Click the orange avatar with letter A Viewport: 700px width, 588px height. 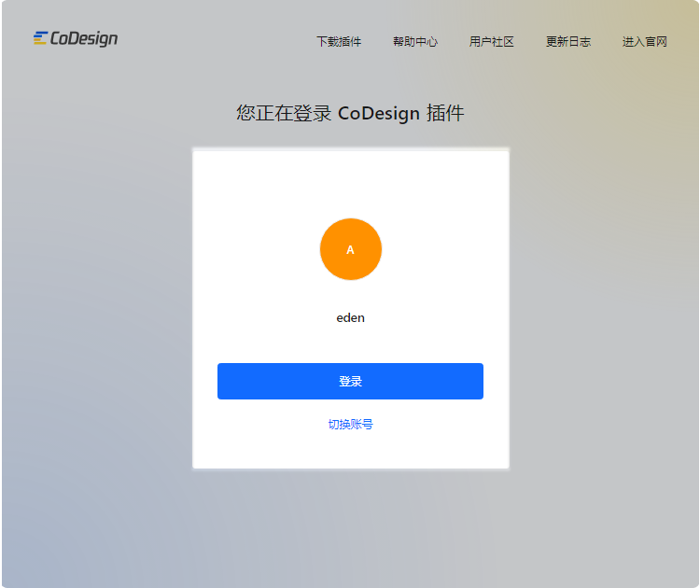350,249
